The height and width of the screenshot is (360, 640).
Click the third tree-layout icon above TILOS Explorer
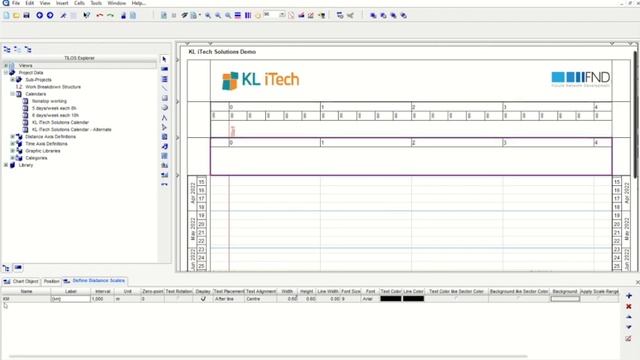coord(28,49)
